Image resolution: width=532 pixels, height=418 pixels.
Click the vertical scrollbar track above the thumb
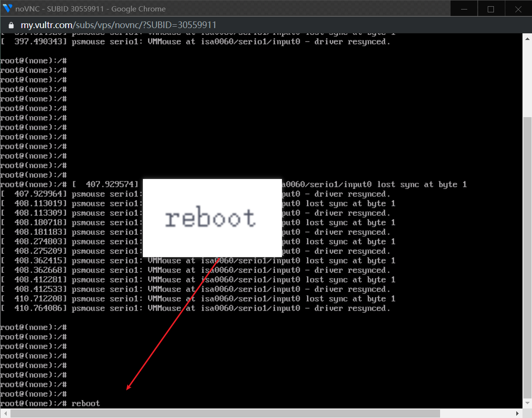pyautogui.click(x=527, y=76)
